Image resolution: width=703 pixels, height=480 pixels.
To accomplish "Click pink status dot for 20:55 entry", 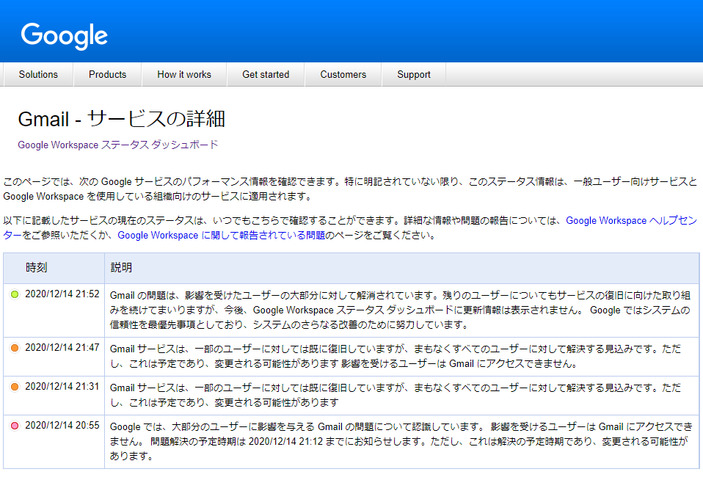I will (14, 426).
